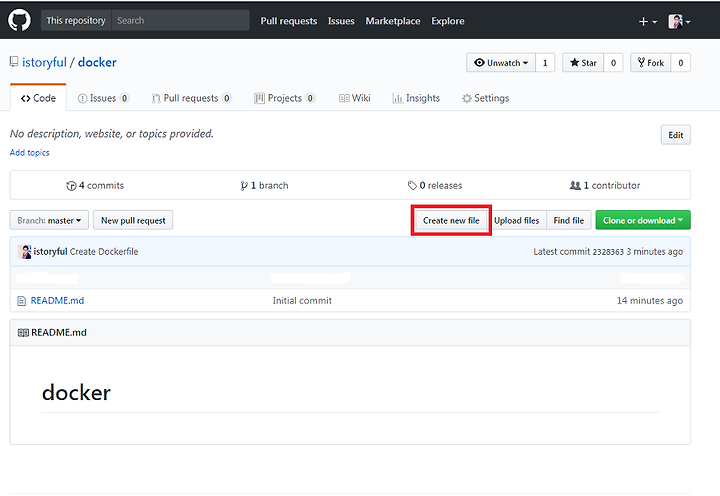
Task: View the stargazers count
Action: click(613, 63)
